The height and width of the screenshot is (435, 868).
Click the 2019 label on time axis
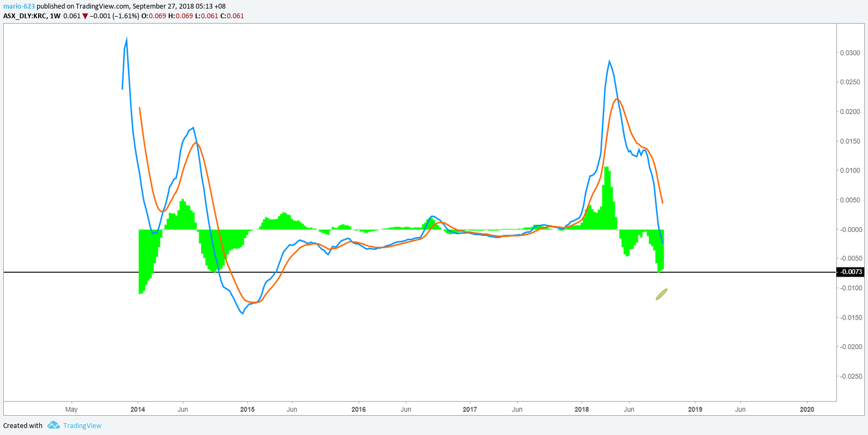[x=695, y=409]
